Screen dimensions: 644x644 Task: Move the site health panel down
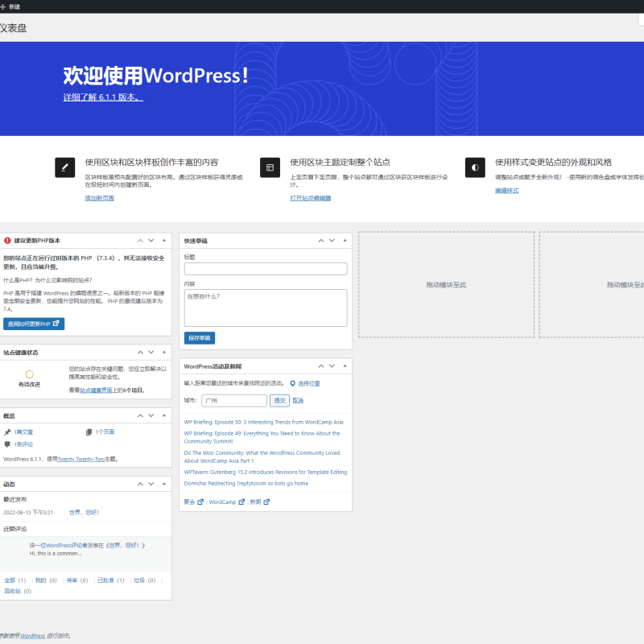click(x=151, y=353)
